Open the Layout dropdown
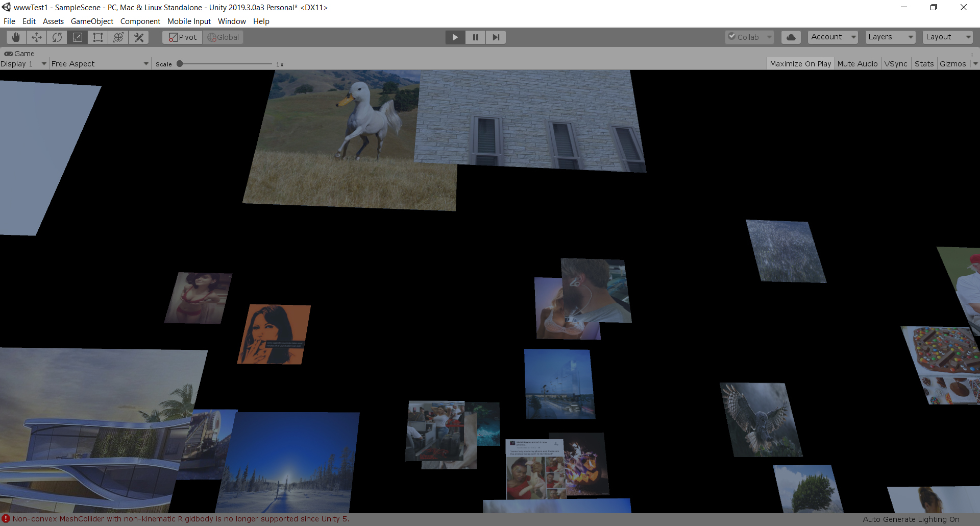Viewport: 980px width, 526px height. pos(947,37)
